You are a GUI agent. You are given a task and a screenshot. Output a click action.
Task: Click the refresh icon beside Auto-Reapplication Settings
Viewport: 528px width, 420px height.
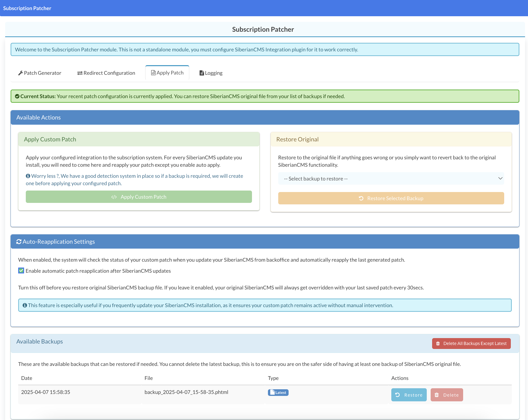(19, 241)
